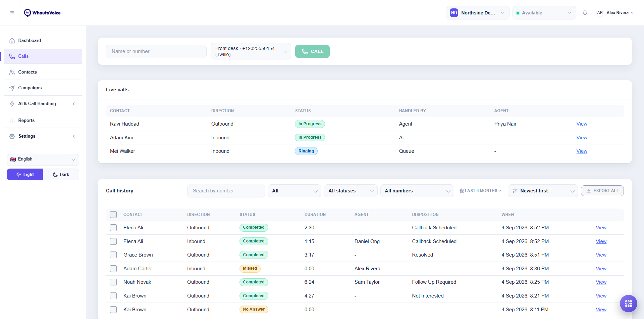Click the Dashboard home icon

[x=12, y=41]
